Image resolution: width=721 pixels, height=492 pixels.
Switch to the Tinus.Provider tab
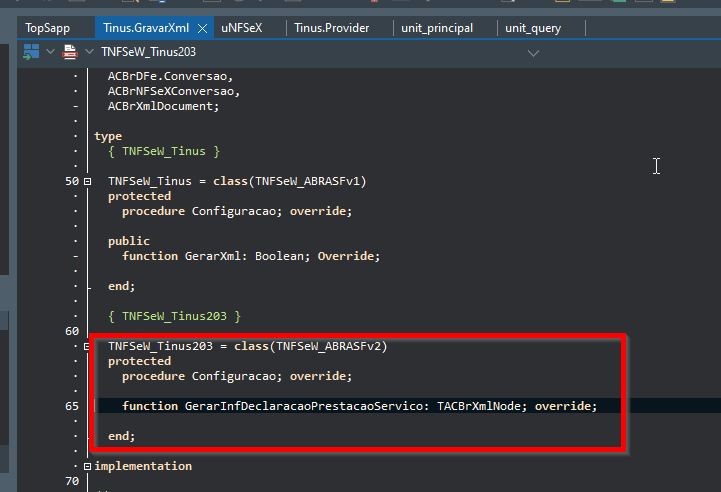tap(332, 29)
